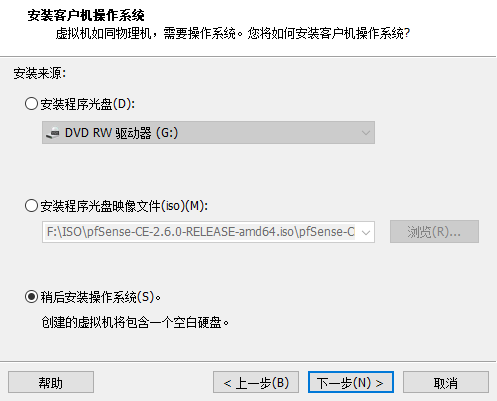This screenshot has height=401, width=497.
Task: Click the DVD drive icon in the combo box
Action: pos(53,133)
